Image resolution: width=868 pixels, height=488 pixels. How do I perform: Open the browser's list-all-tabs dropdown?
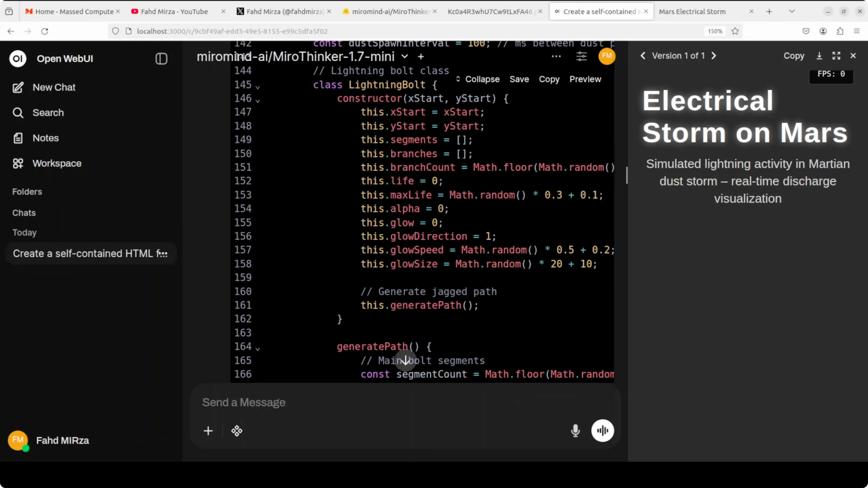pos(792,11)
